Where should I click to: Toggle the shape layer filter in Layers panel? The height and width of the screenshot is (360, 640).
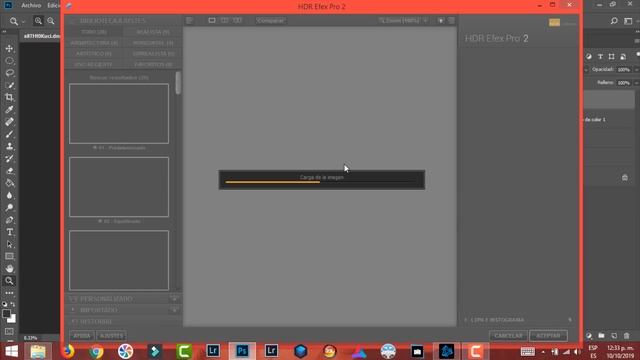(611, 57)
